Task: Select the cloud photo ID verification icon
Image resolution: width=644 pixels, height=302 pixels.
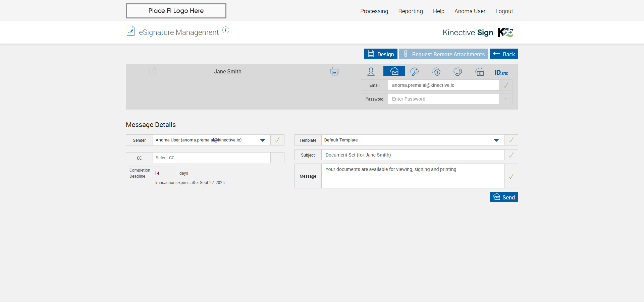Action: (x=480, y=72)
